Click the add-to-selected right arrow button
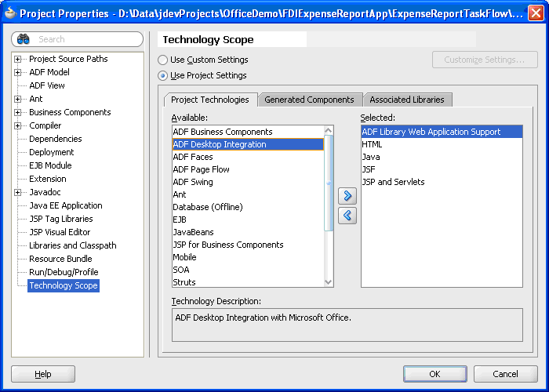The width and height of the screenshot is (549, 392). [x=347, y=196]
